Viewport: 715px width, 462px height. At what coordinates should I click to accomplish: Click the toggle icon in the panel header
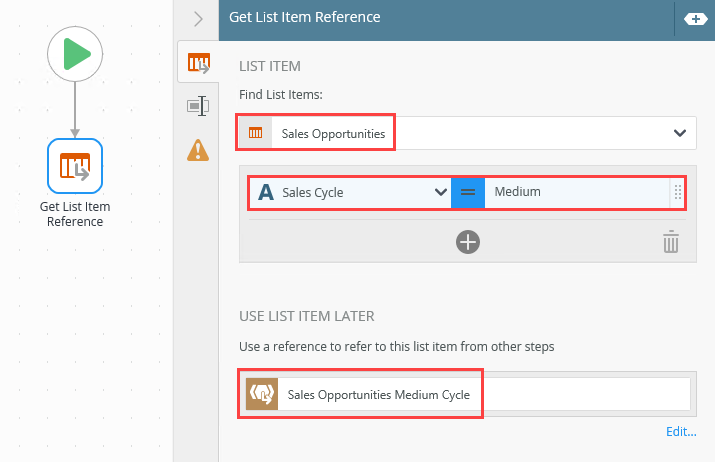(x=695, y=18)
